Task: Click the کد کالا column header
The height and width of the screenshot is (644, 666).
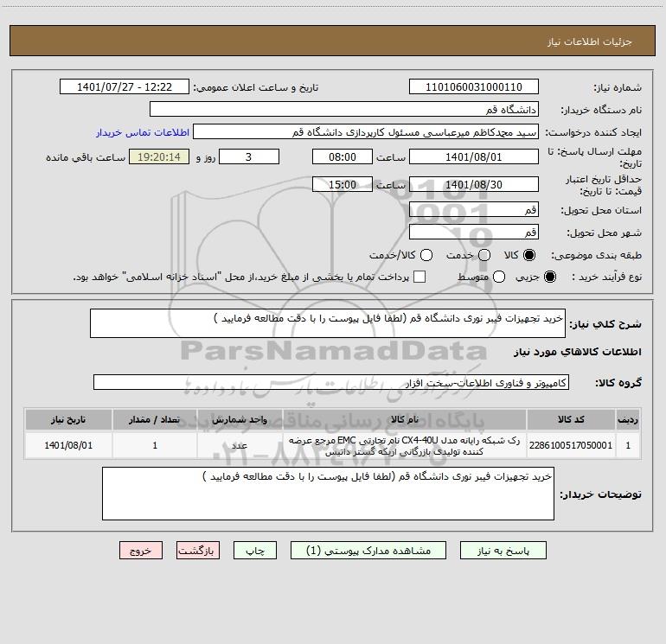Action: tap(571, 419)
